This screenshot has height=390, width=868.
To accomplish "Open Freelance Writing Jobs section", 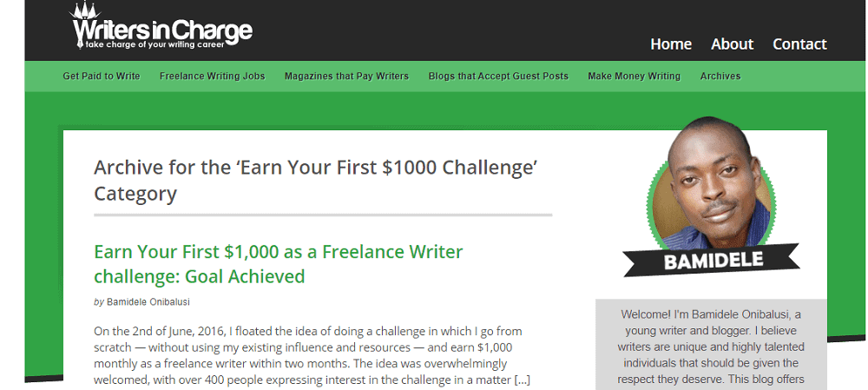I will [x=213, y=76].
